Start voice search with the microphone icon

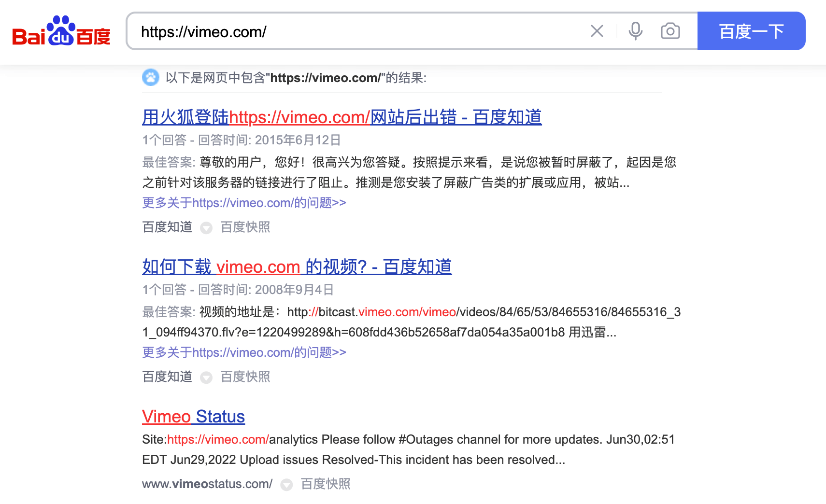pyautogui.click(x=636, y=31)
